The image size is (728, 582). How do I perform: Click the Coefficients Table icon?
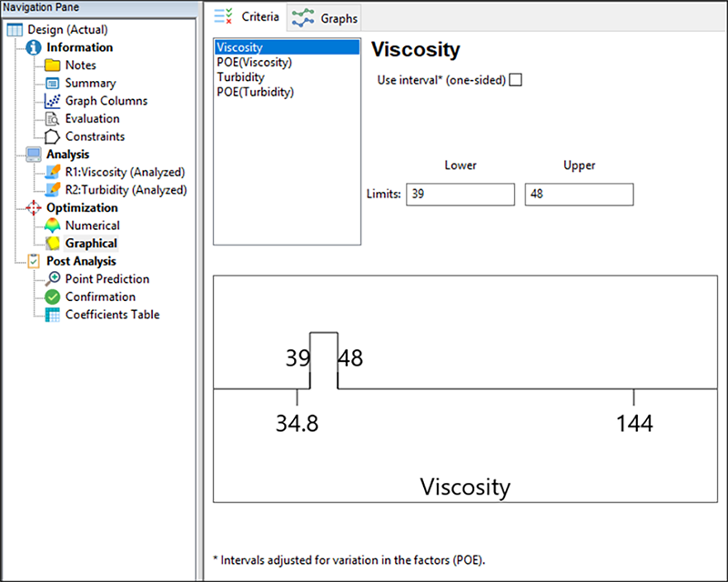[52, 315]
